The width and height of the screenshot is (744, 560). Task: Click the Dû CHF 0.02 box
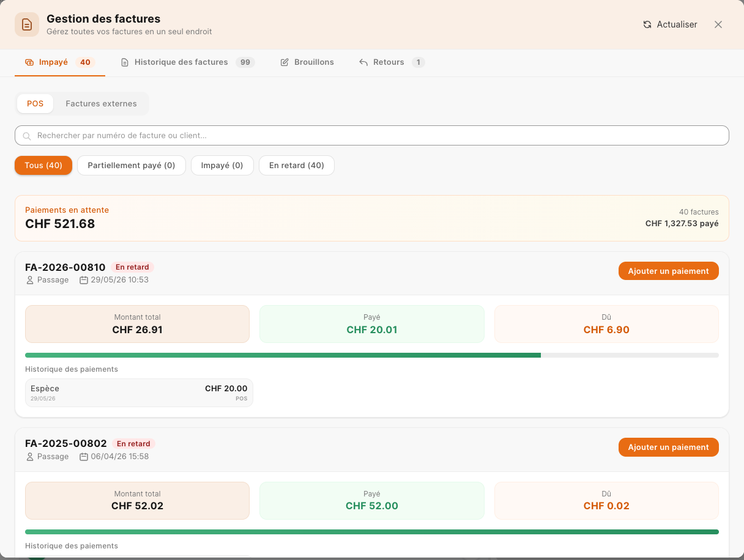point(606,501)
